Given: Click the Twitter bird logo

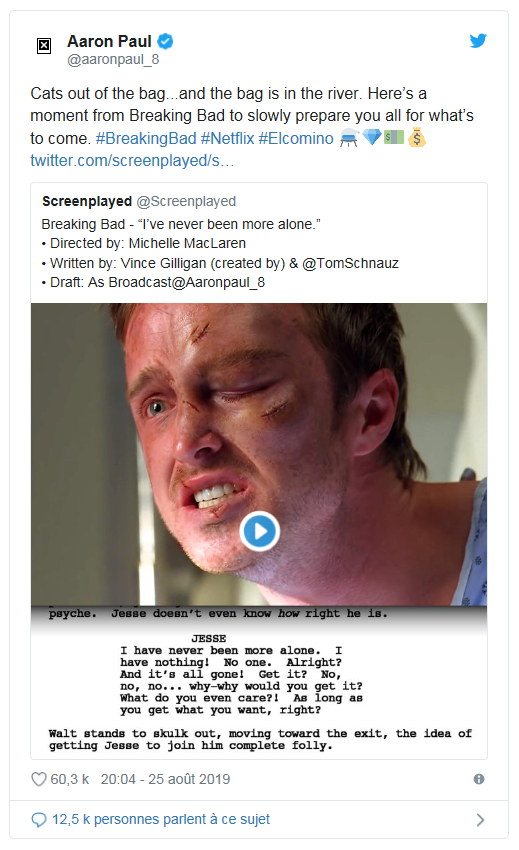Looking at the screenshot, I should click(478, 41).
